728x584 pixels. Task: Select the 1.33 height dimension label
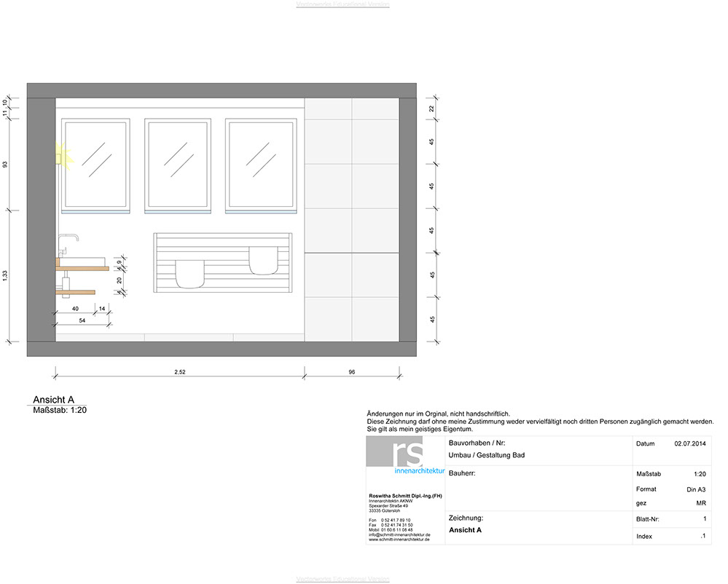click(6, 275)
